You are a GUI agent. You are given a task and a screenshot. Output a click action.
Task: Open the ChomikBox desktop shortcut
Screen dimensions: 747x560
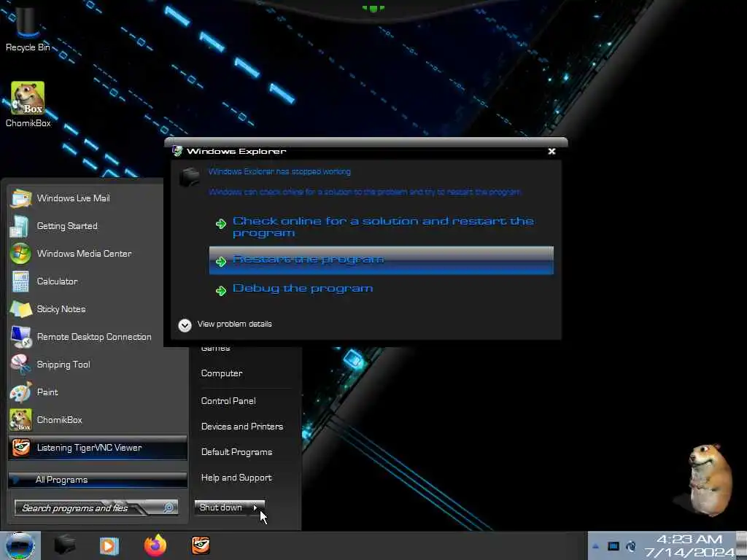pyautogui.click(x=28, y=105)
